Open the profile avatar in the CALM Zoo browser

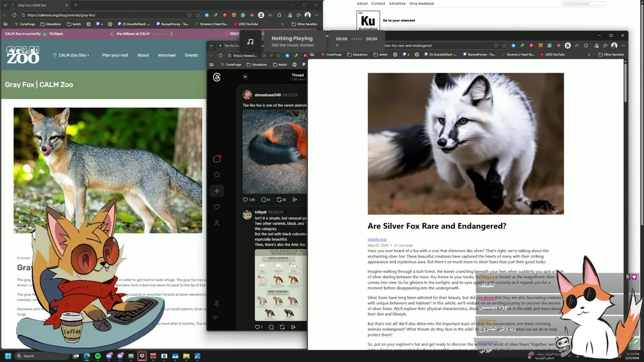pos(307,15)
